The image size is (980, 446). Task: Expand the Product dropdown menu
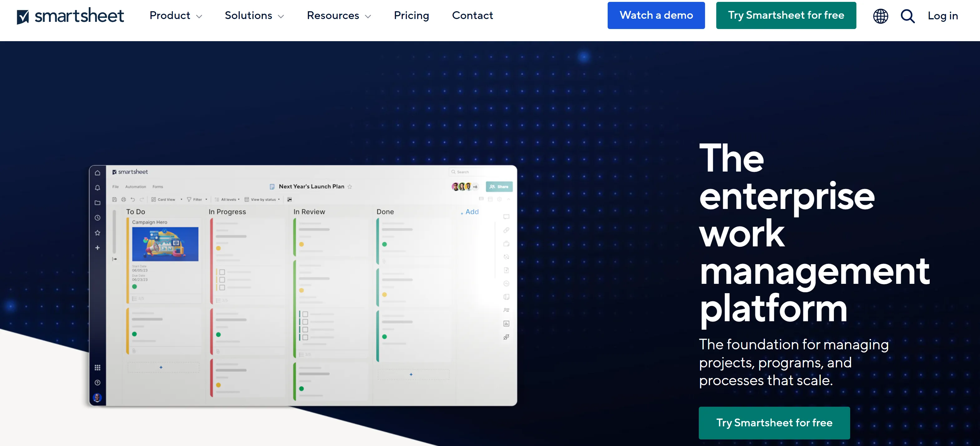(175, 16)
